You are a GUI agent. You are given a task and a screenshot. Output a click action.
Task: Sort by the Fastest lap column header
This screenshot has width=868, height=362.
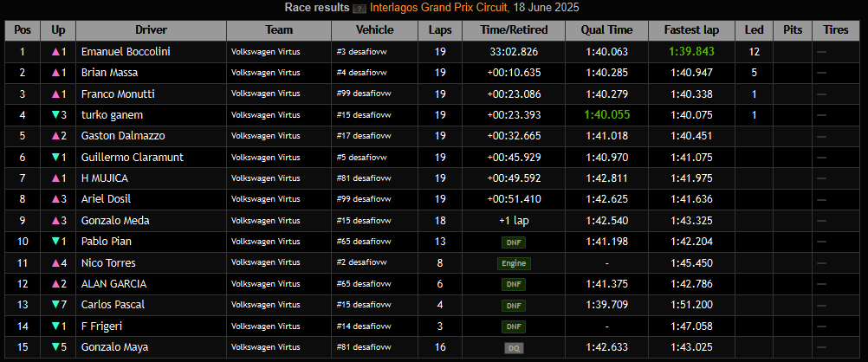point(690,30)
